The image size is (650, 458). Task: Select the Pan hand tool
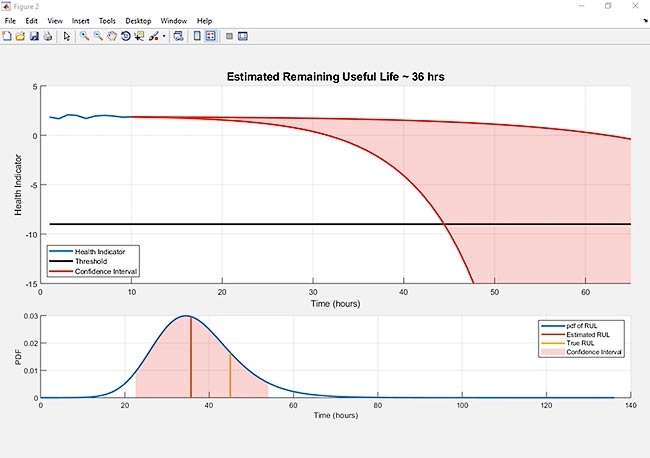tap(112, 36)
